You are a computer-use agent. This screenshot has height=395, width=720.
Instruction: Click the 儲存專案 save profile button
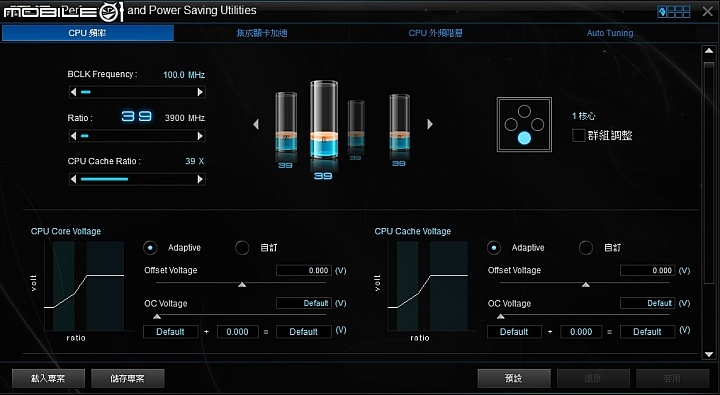pos(127,378)
